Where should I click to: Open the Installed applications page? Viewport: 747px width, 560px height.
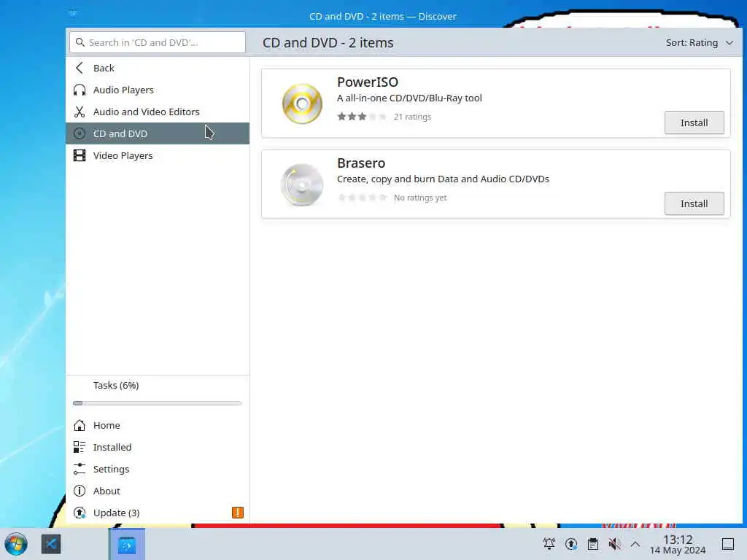[x=158, y=447]
